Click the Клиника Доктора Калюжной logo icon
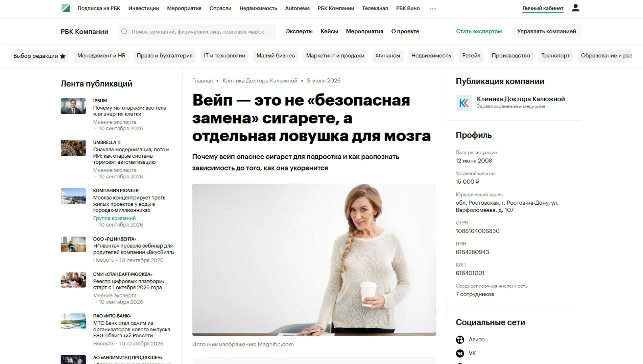 coord(464,103)
